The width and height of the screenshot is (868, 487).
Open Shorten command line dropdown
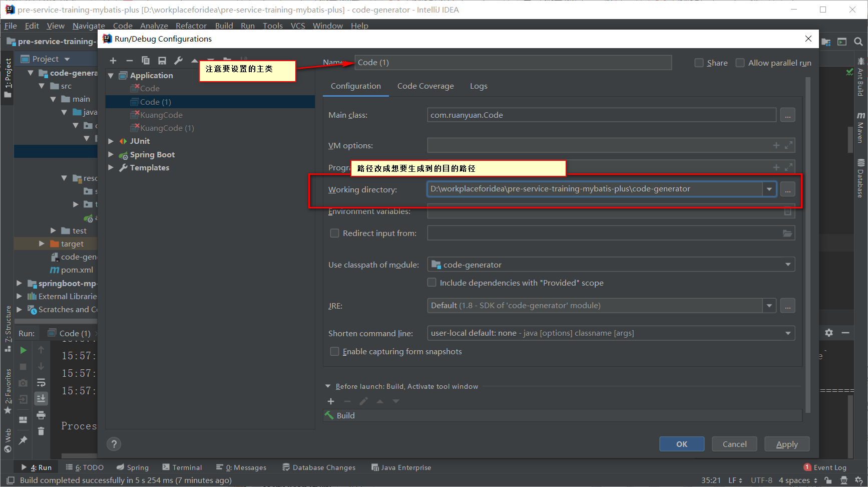coord(788,333)
